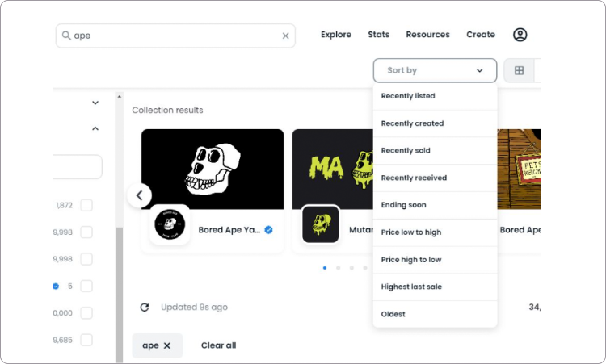
Task: Toggle the checkbox next to verified 5
Action: pos(86,286)
